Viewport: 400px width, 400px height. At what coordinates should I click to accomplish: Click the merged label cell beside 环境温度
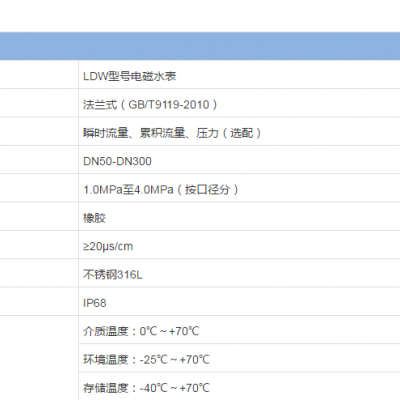point(39,358)
